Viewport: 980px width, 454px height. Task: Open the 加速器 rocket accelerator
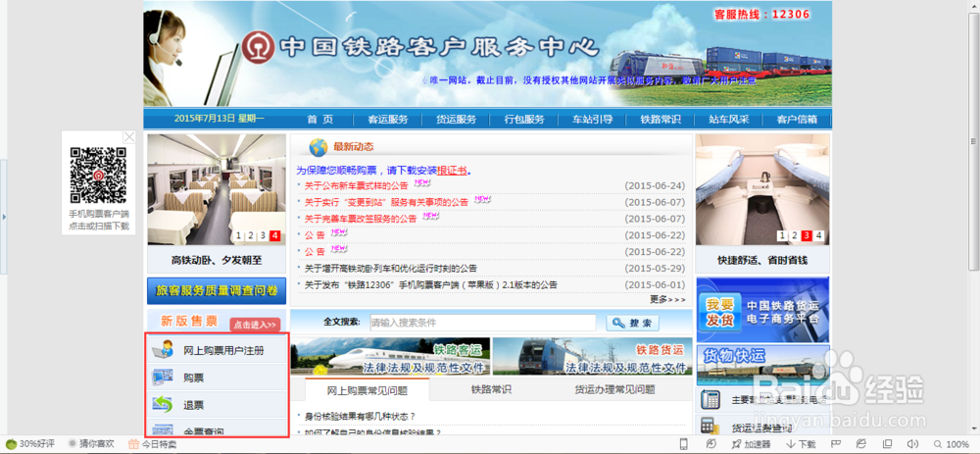[x=750, y=444]
